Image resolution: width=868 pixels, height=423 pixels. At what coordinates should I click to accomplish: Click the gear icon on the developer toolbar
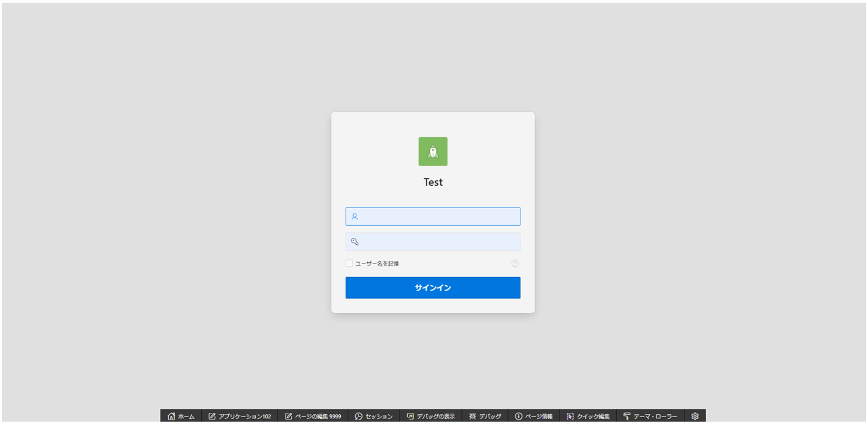(x=695, y=416)
